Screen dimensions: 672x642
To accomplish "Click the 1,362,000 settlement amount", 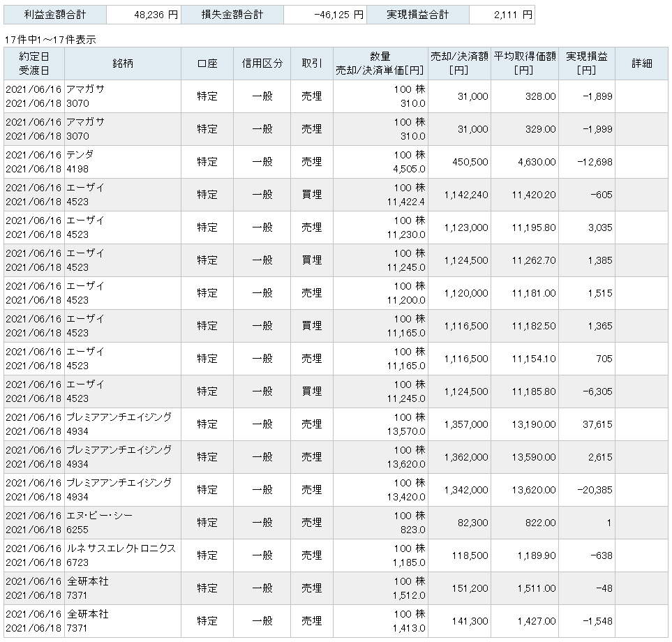I will (466, 457).
